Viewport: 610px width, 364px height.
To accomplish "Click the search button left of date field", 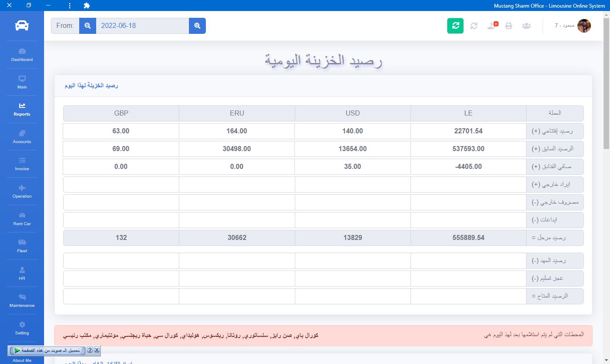I will pos(88,26).
